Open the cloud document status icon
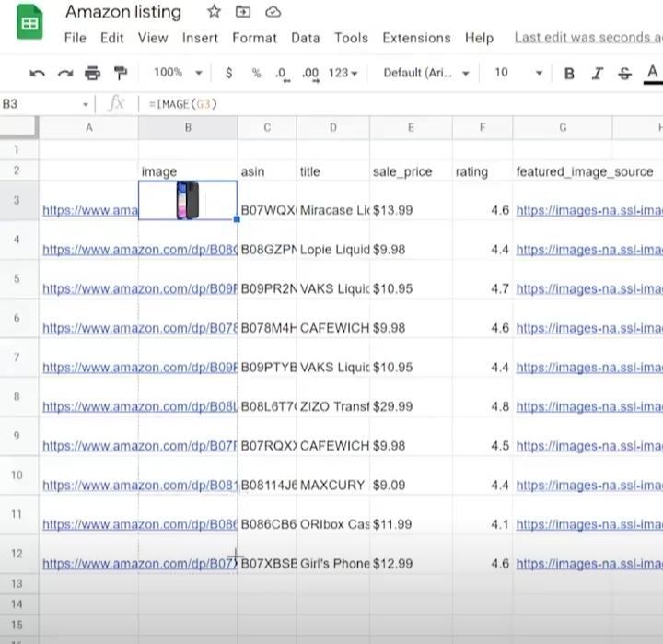 click(x=273, y=12)
